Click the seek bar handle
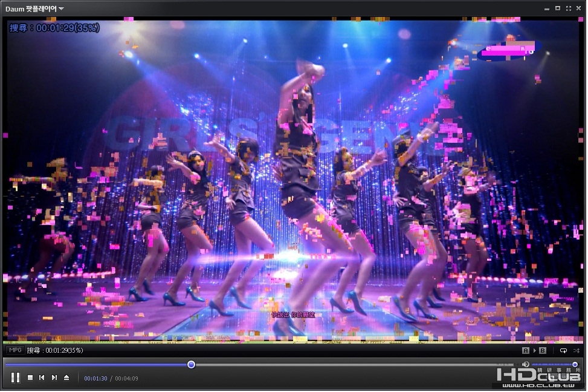Viewport: 588px width, 392px height. click(x=191, y=365)
